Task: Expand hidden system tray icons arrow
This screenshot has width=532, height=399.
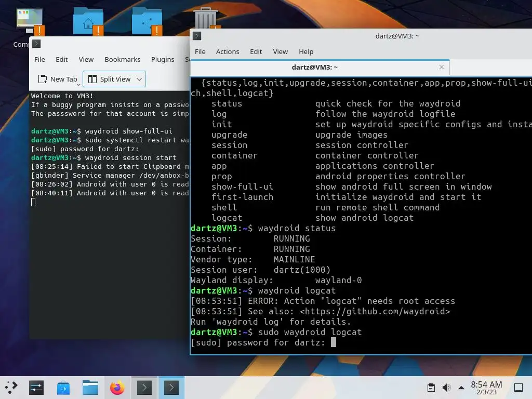Action: pyautogui.click(x=461, y=388)
